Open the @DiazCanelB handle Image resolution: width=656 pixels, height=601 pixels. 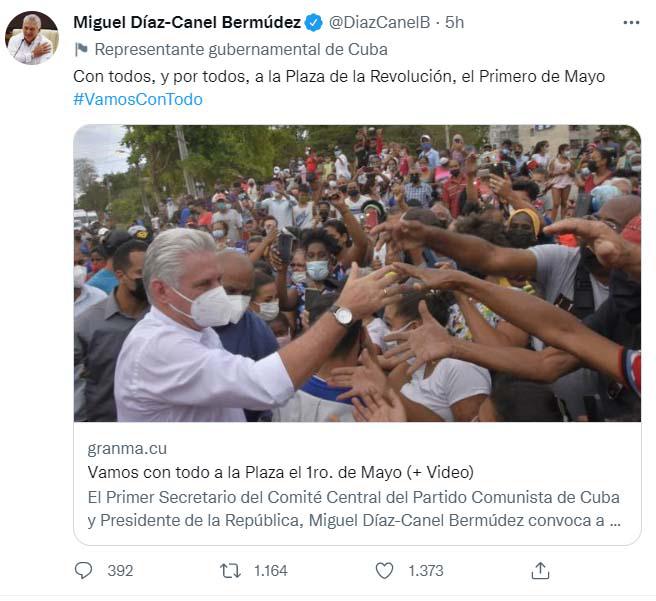pyautogui.click(x=379, y=23)
